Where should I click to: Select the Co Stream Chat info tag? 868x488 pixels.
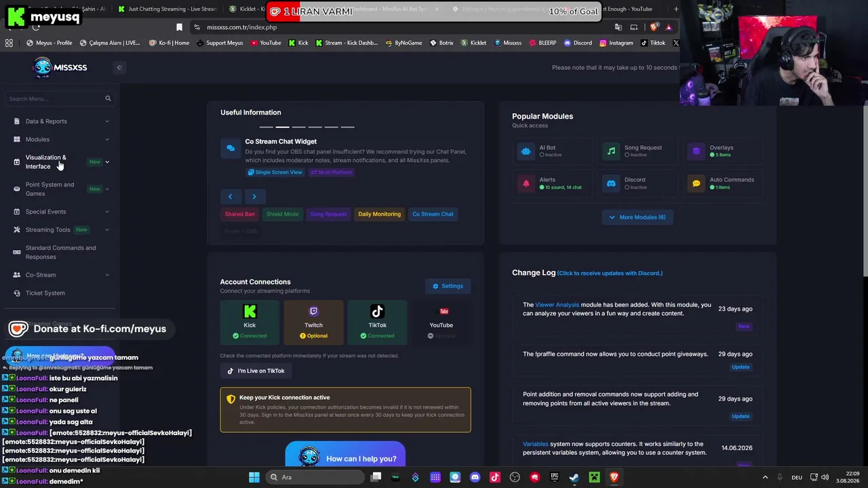[x=433, y=214]
